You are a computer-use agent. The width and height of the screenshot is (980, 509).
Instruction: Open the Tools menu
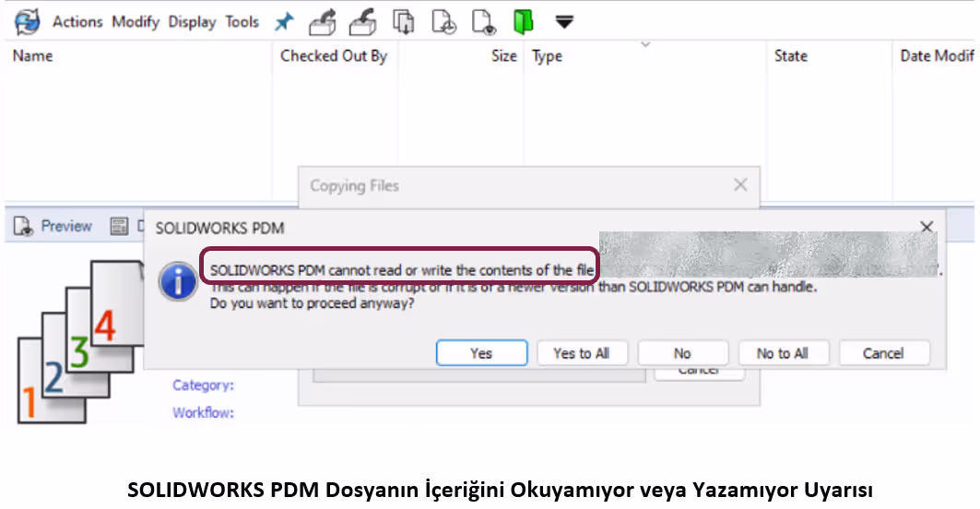coord(242,22)
